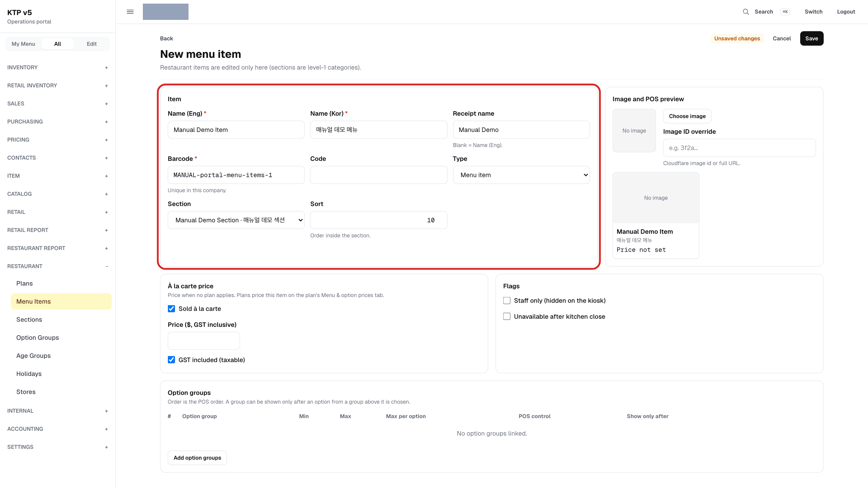
Task: Expand the SALES sidebar group
Action: pos(58,104)
